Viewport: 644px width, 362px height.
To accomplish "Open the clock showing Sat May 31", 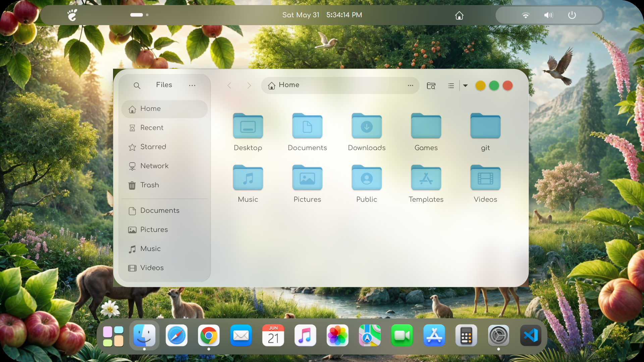I will pyautogui.click(x=322, y=15).
